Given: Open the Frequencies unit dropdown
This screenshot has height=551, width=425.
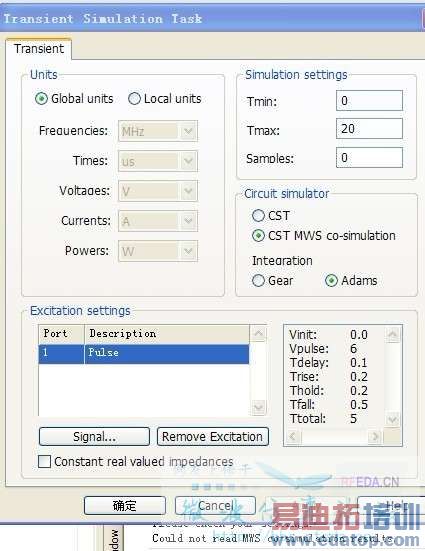Looking at the screenshot, I should [x=158, y=131].
